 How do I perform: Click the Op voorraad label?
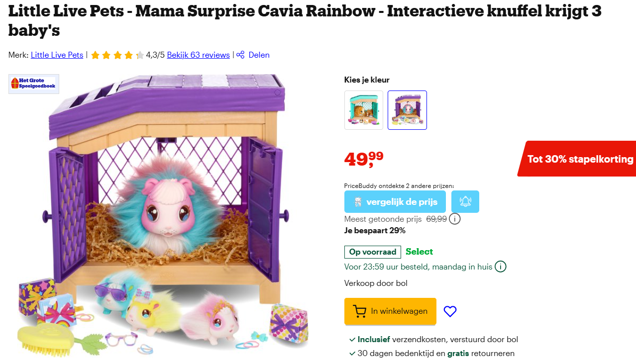tap(372, 252)
